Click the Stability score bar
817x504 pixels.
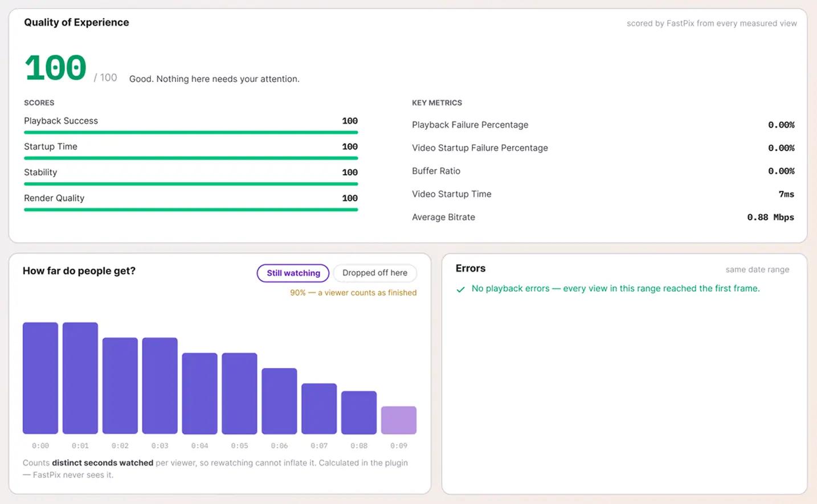(x=191, y=184)
